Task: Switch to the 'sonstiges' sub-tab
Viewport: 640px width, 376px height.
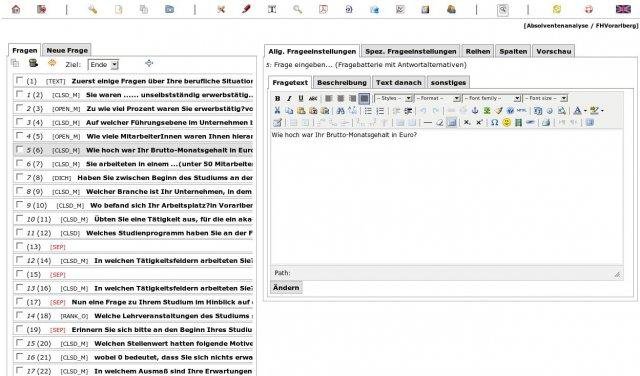Action: (x=448, y=82)
